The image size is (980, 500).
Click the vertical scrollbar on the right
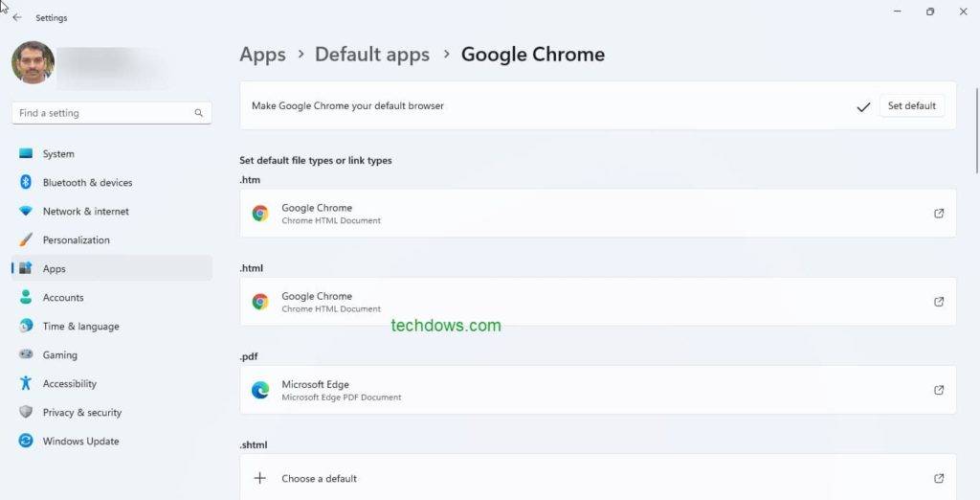coord(976,130)
